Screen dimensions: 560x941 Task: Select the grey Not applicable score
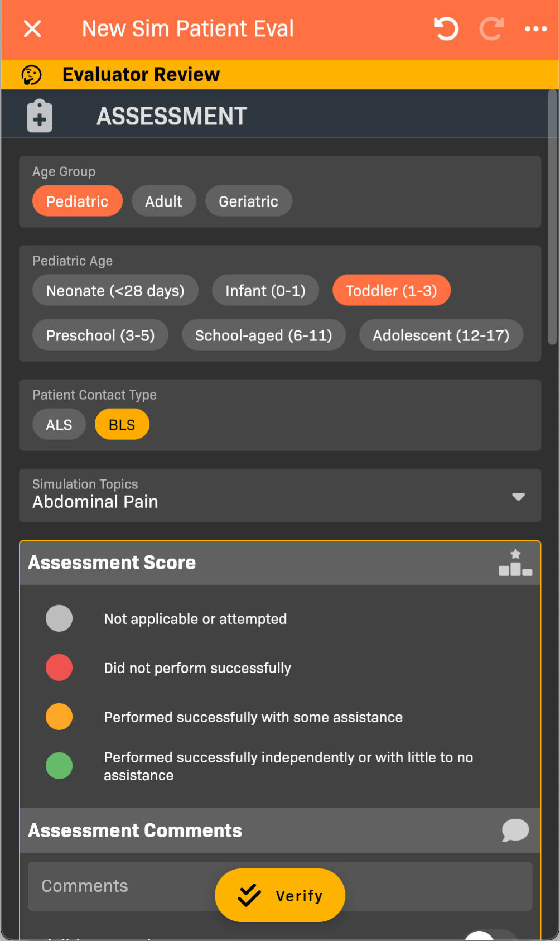59,618
